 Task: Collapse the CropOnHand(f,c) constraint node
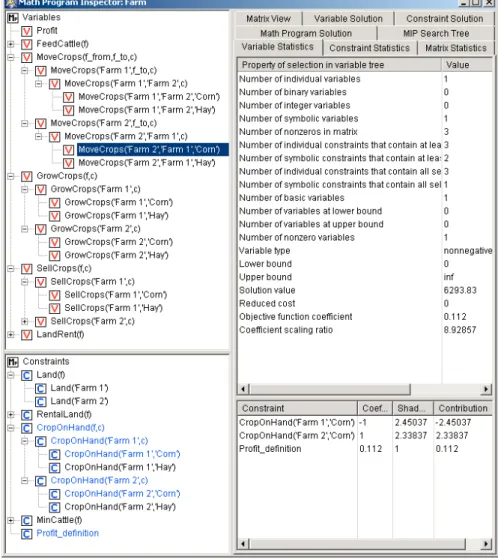point(11,428)
